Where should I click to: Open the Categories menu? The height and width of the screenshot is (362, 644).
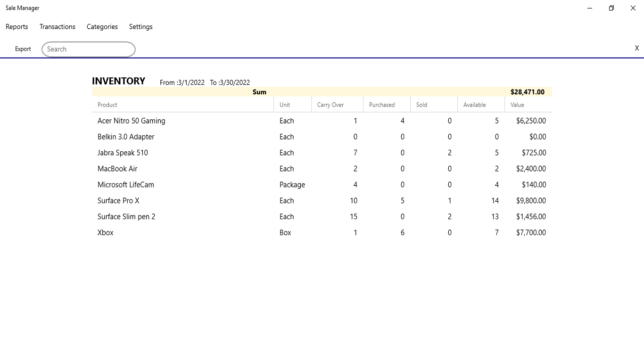[x=102, y=27]
